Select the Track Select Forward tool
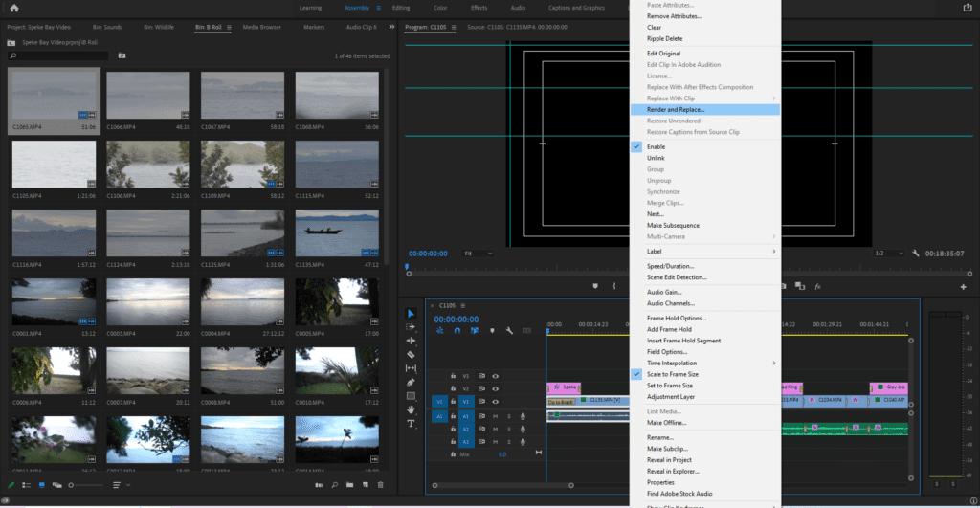This screenshot has width=980, height=508. [411, 327]
